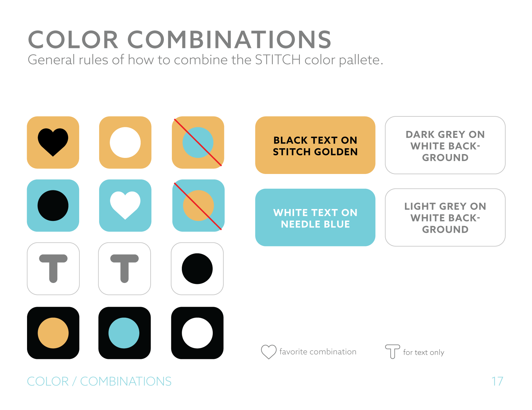Pick the white circle on black tile

tap(197, 333)
